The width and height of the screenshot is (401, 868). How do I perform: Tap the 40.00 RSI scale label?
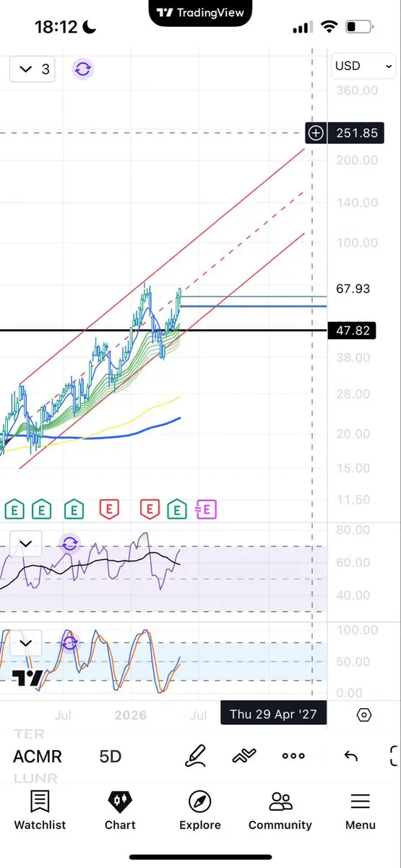point(353,595)
